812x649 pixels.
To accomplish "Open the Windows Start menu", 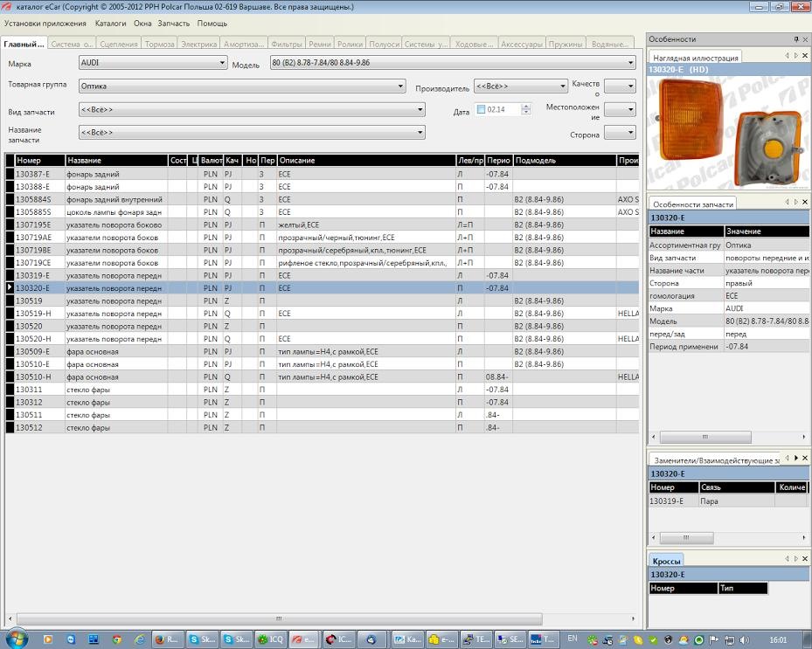I will click(x=17, y=639).
